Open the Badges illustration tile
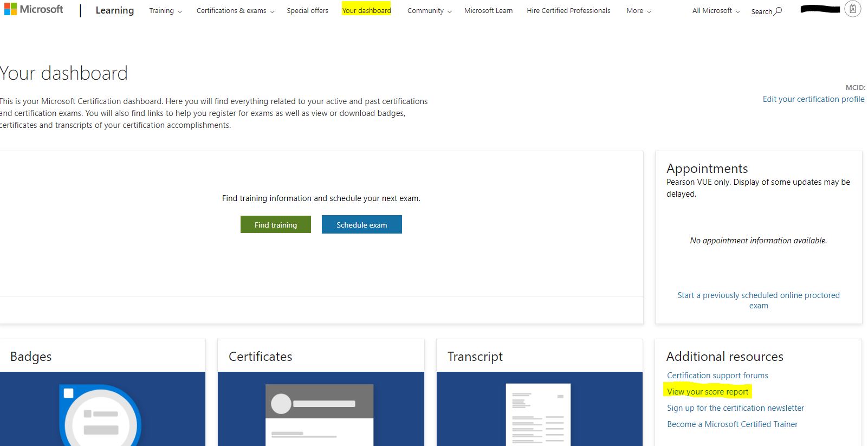Viewport: 868px width, 446px height. [x=102, y=409]
